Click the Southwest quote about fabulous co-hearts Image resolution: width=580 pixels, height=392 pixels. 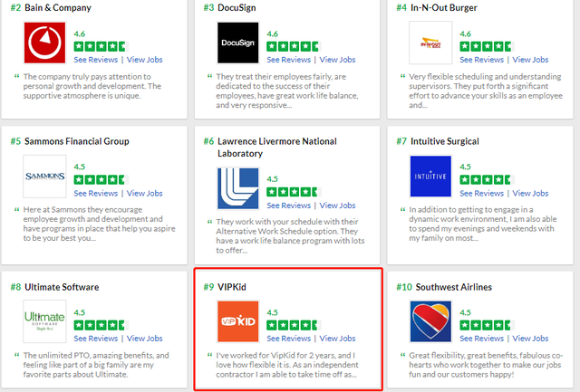[x=486, y=365]
